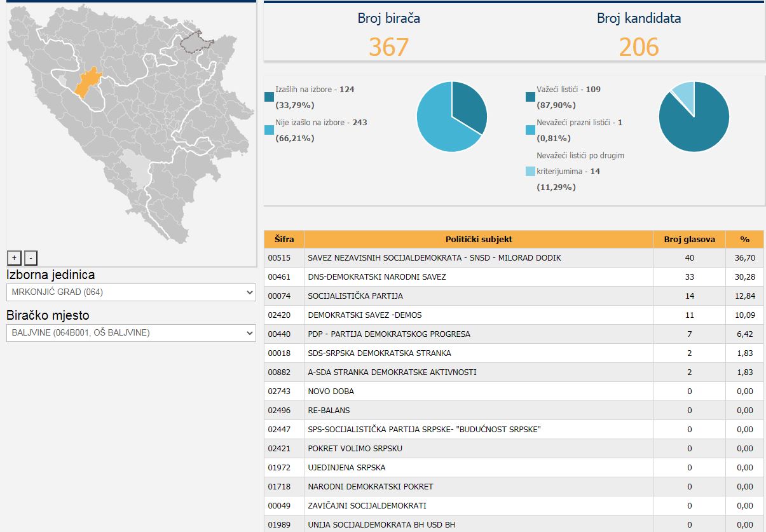
Task: Click the voter turnout pie chart
Action: pyautogui.click(x=451, y=116)
